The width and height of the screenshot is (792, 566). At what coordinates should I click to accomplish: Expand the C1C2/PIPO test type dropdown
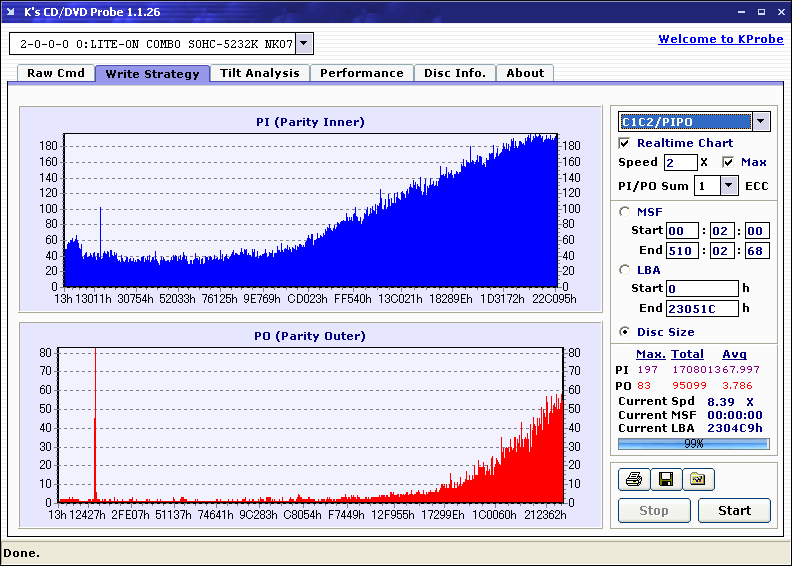[761, 121]
